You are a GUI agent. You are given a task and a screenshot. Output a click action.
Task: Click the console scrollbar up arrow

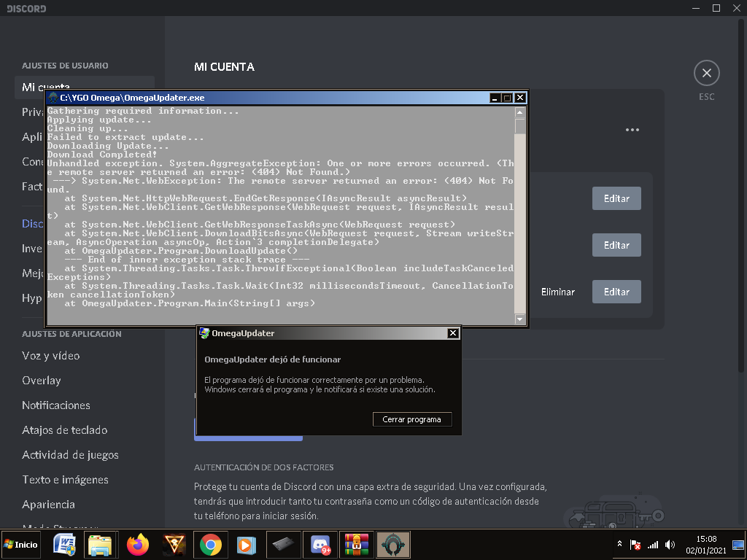click(519, 113)
